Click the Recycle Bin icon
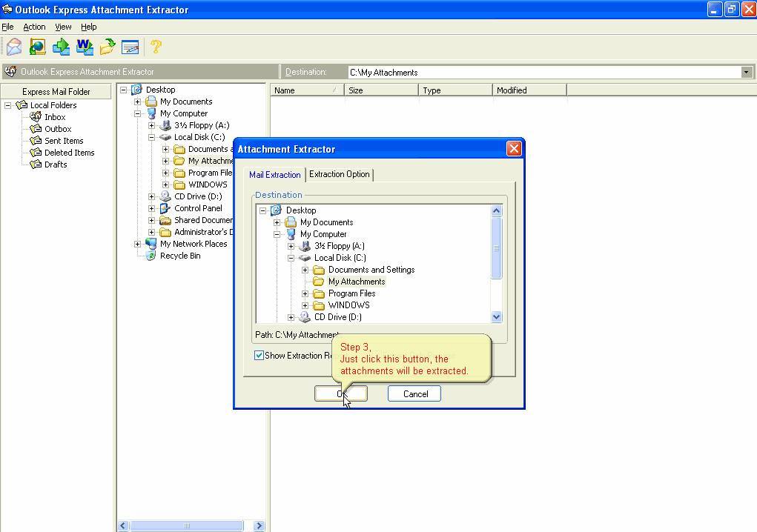757x532 pixels. click(x=151, y=256)
